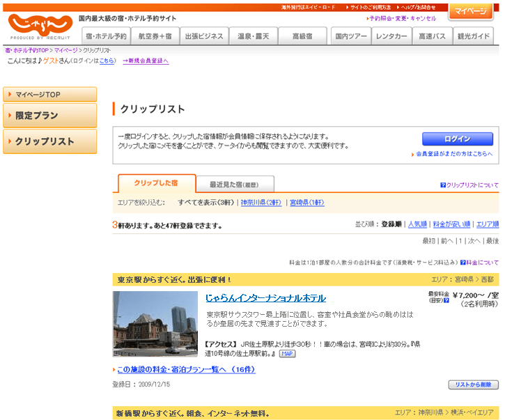Viewport: 505px width, 420px height.
Task: Expand the 限定プラン sidebar item
Action: (49, 116)
